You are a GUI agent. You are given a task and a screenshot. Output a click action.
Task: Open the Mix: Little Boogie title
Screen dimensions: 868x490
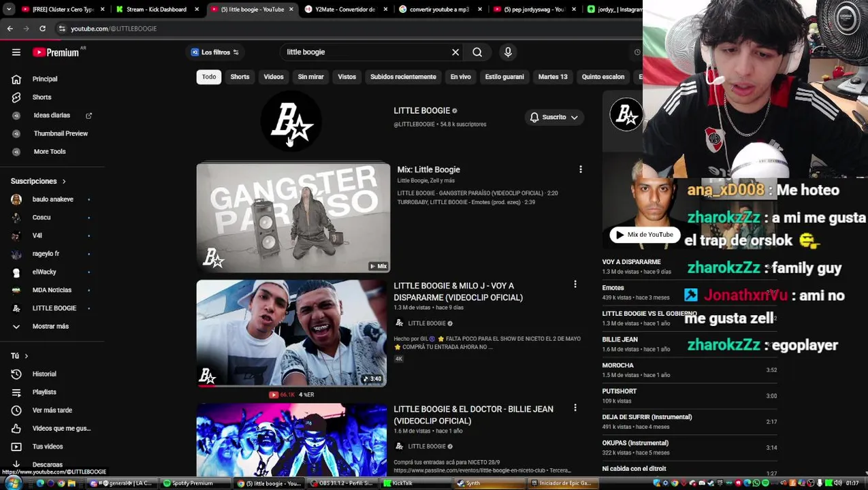[x=428, y=169]
